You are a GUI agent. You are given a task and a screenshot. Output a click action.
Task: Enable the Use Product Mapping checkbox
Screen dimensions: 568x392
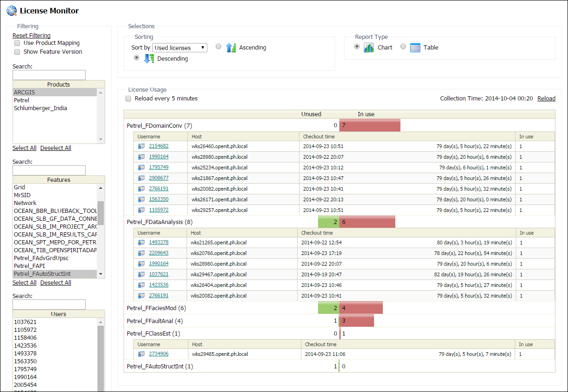pyautogui.click(x=17, y=43)
